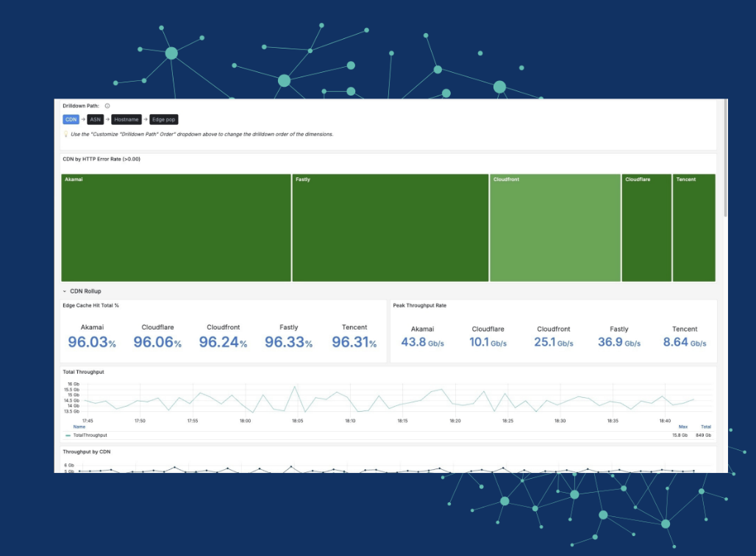Sort legend by Max column
The height and width of the screenshot is (556, 756).
coord(682,427)
